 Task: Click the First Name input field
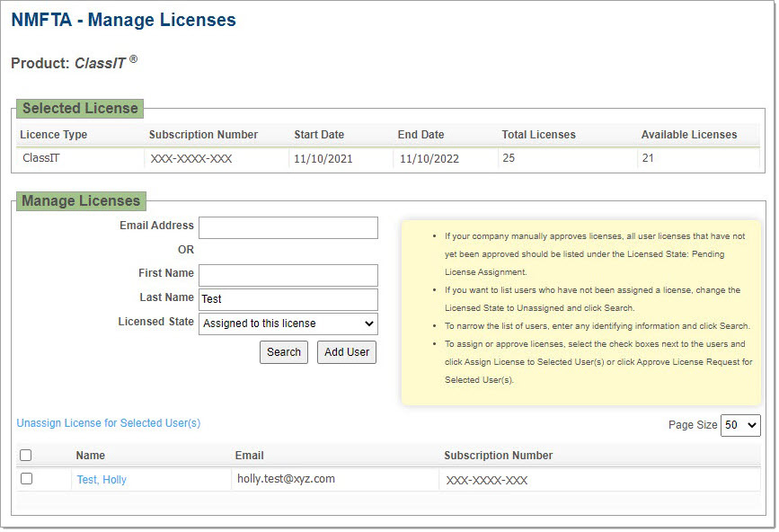(x=288, y=275)
